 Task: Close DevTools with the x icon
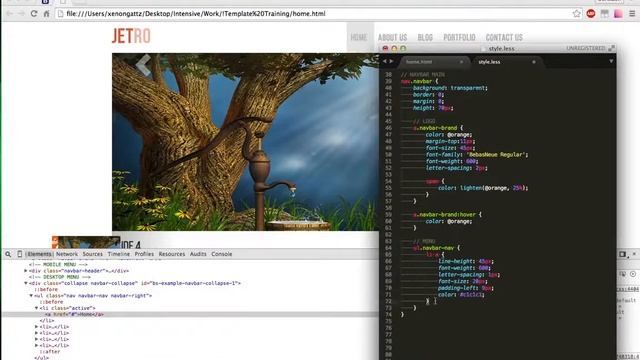point(634,254)
